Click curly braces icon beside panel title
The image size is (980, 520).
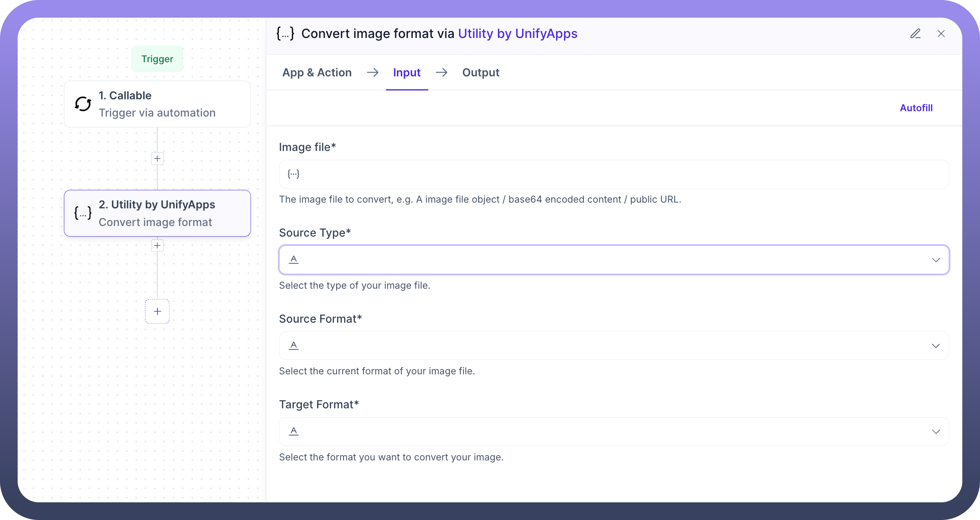click(x=285, y=34)
